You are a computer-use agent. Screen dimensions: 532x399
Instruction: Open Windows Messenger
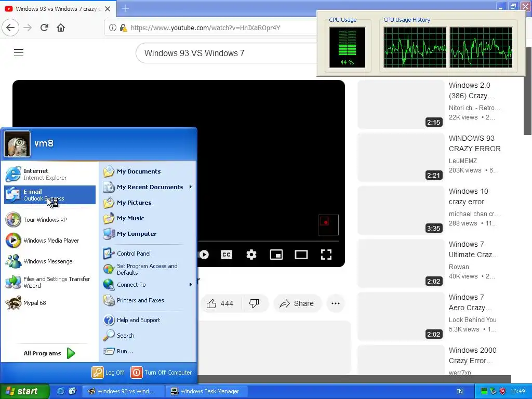point(50,261)
